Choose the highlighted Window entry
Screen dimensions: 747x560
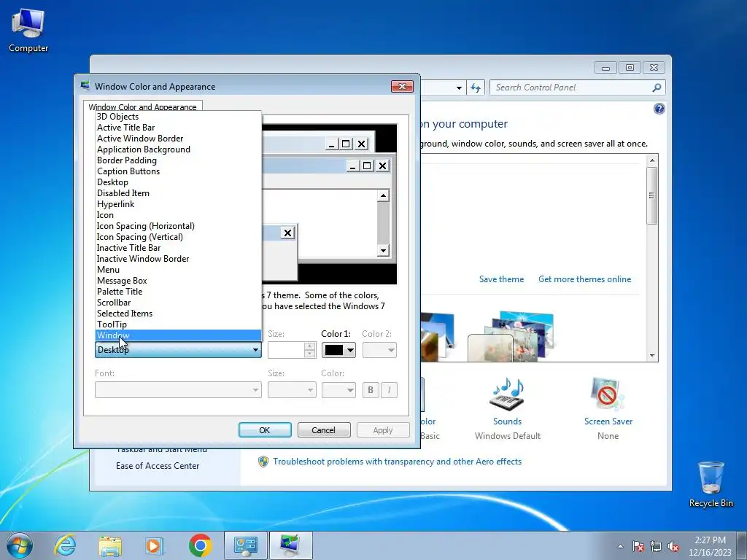pos(178,335)
